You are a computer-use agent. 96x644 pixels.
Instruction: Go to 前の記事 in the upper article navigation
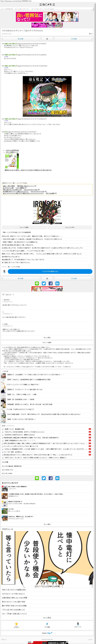point(20,39)
